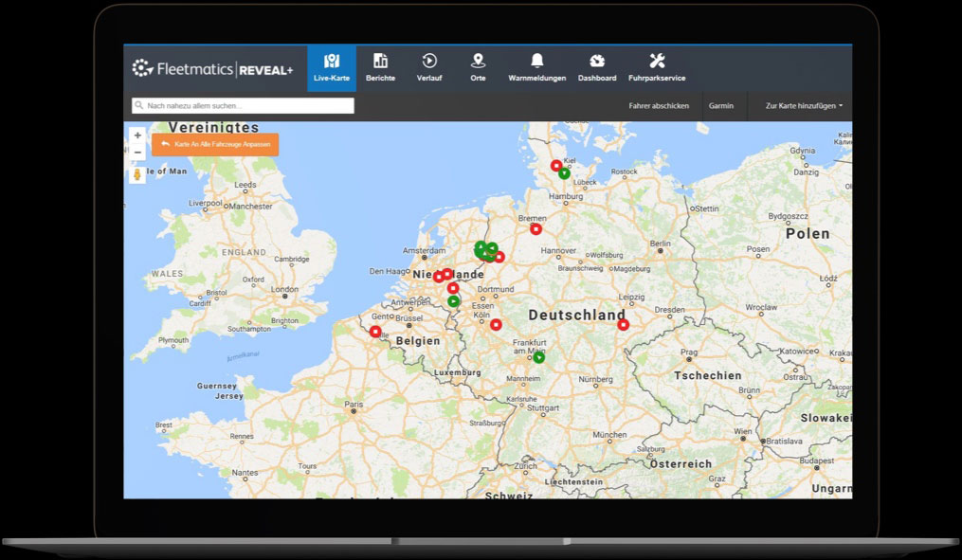Click the Tschechien country label
962x560 pixels.
pyautogui.click(x=707, y=375)
